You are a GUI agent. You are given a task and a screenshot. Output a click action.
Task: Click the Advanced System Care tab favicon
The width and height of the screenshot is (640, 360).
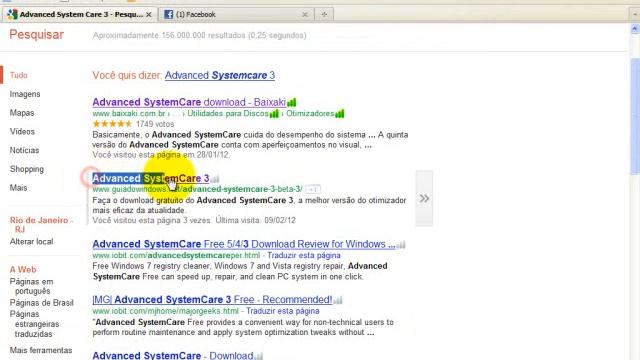pyautogui.click(x=12, y=15)
